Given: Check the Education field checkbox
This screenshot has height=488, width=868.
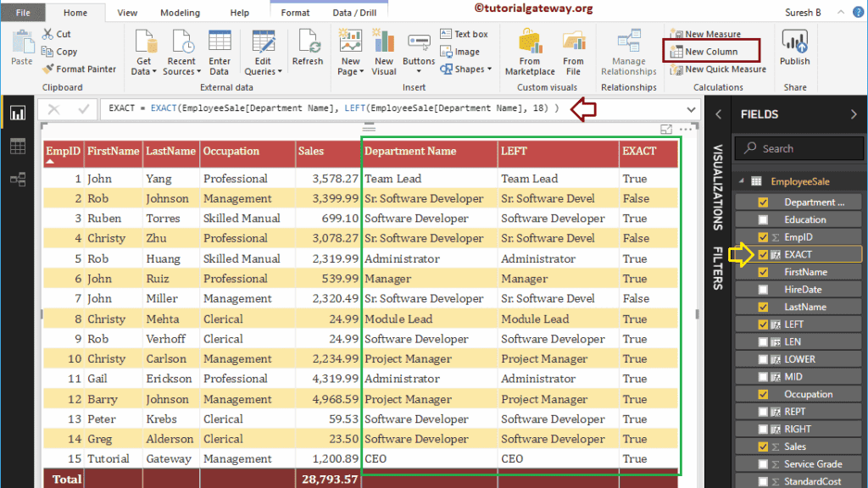Looking at the screenshot, I should [763, 219].
